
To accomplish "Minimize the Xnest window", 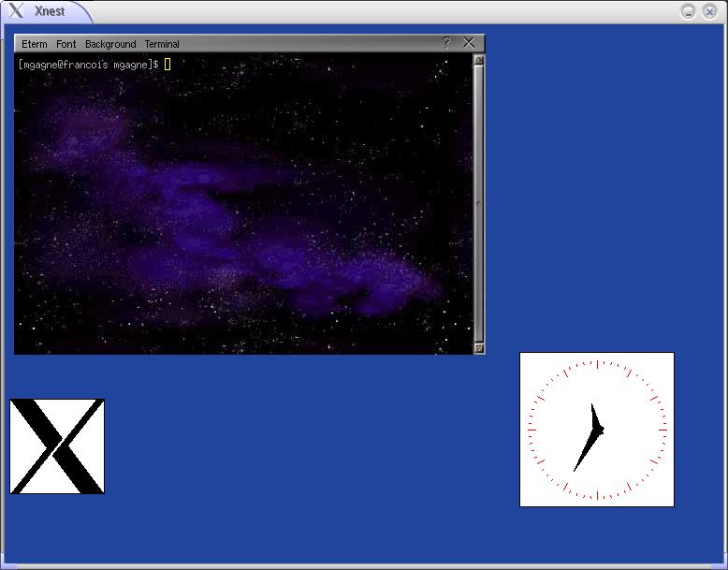I will pos(688,11).
